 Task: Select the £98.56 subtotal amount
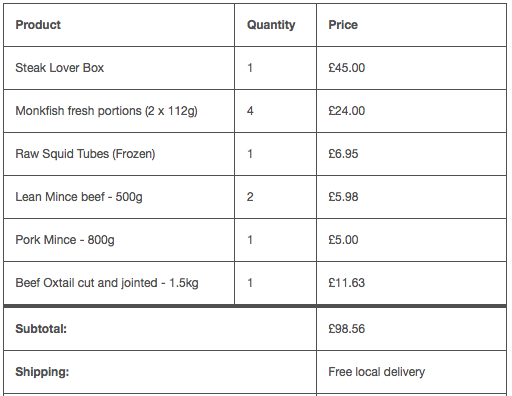pos(347,329)
